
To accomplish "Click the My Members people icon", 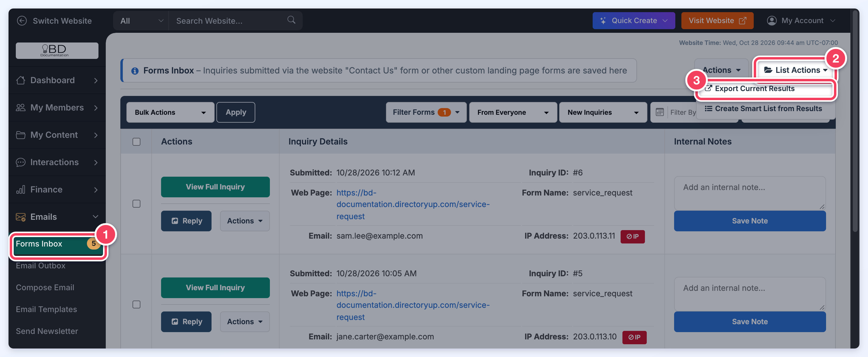I will pos(21,107).
